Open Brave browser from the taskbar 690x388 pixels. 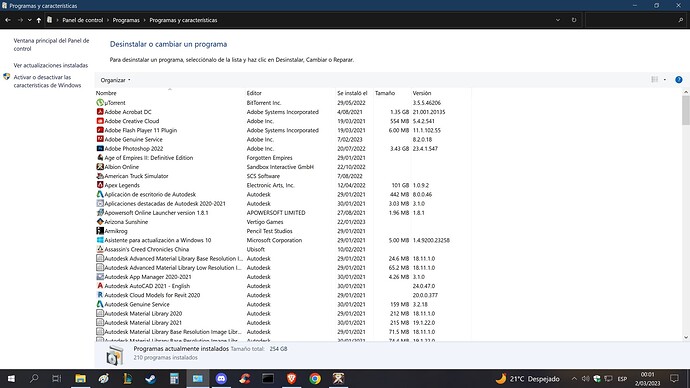pyautogui.click(x=291, y=378)
